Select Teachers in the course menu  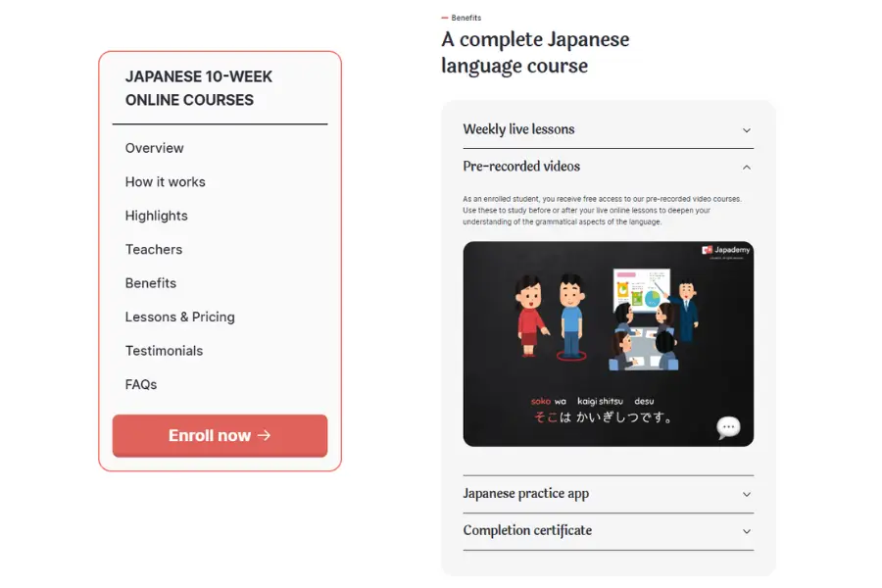coord(154,249)
